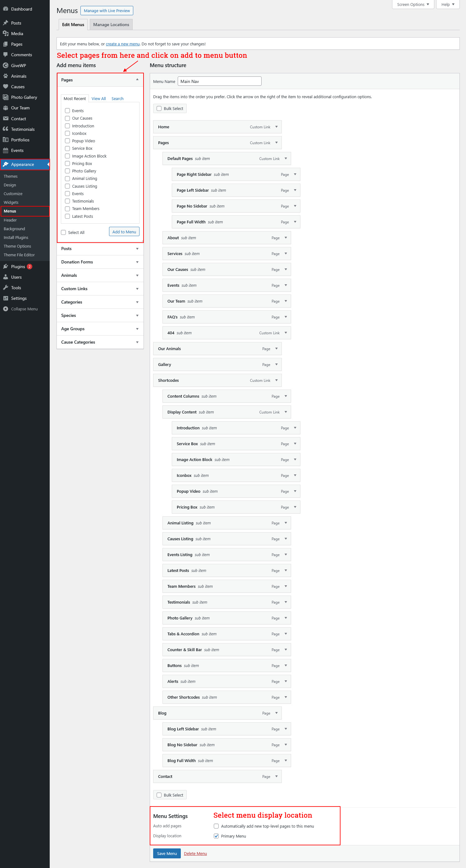Click the Menu Name text field

(x=219, y=81)
